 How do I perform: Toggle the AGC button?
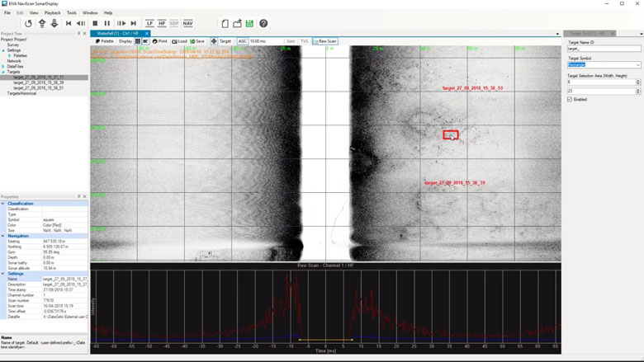click(243, 41)
